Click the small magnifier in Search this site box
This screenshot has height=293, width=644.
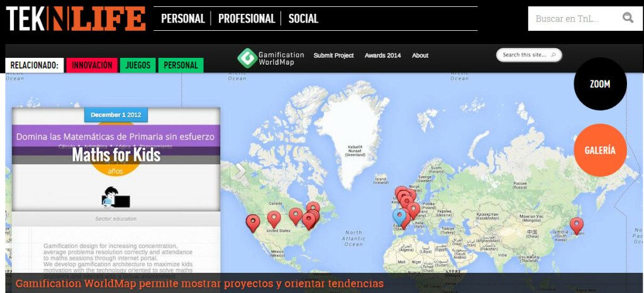[553, 55]
